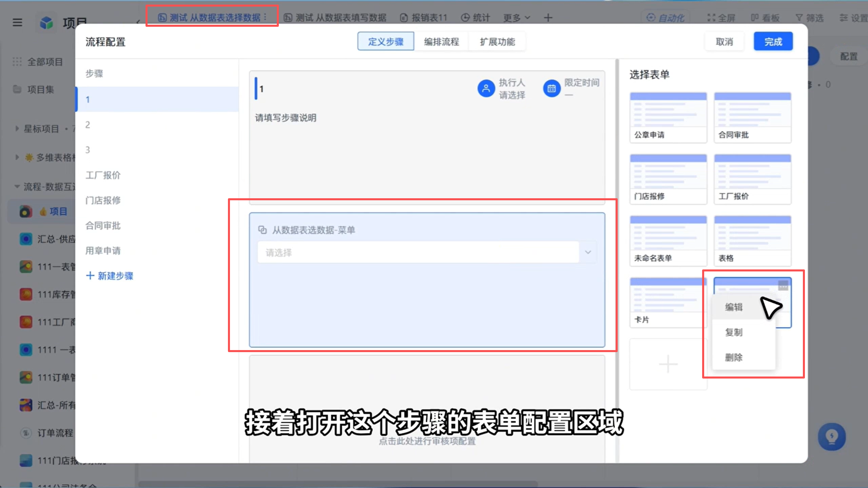868x488 pixels.
Task: Select step 2 in the step list
Action: point(157,125)
